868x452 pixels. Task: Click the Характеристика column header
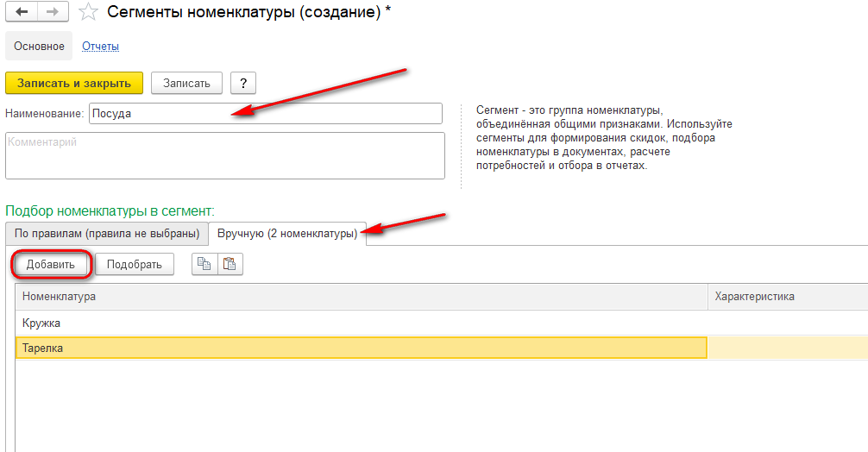click(x=789, y=297)
